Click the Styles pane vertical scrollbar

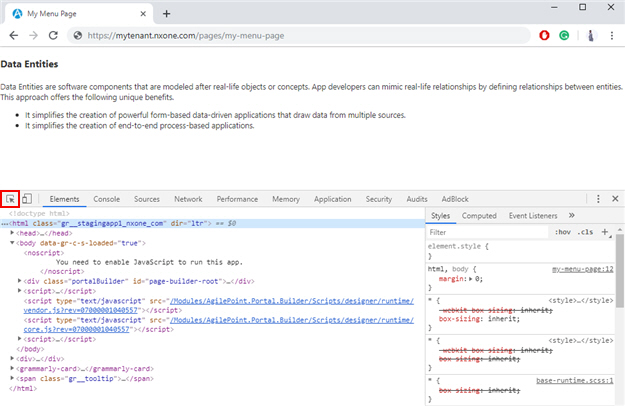pos(619,271)
